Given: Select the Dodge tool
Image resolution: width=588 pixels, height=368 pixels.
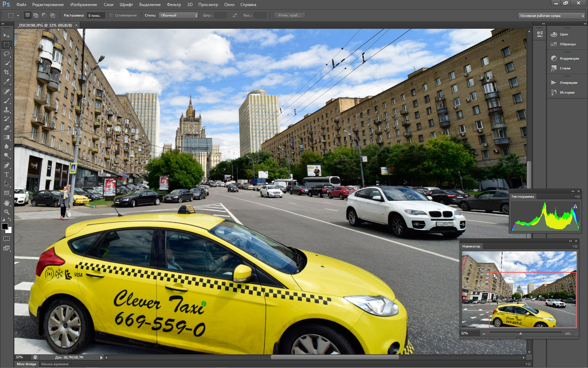Looking at the screenshot, I should [x=7, y=155].
